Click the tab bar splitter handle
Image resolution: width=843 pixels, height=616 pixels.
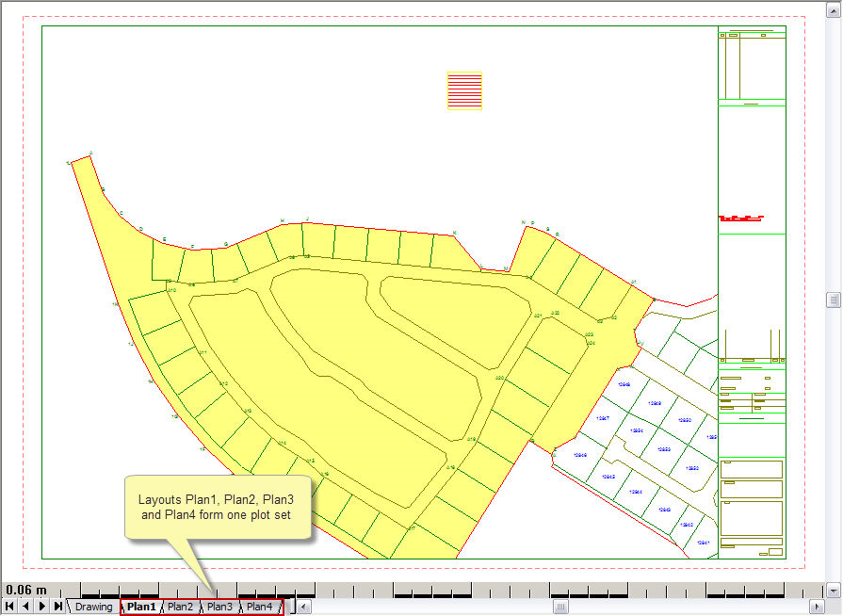(292, 607)
